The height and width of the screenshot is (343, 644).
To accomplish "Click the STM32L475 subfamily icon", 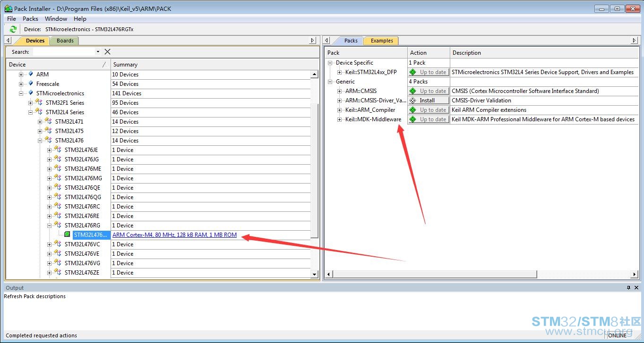I will coord(48,130).
